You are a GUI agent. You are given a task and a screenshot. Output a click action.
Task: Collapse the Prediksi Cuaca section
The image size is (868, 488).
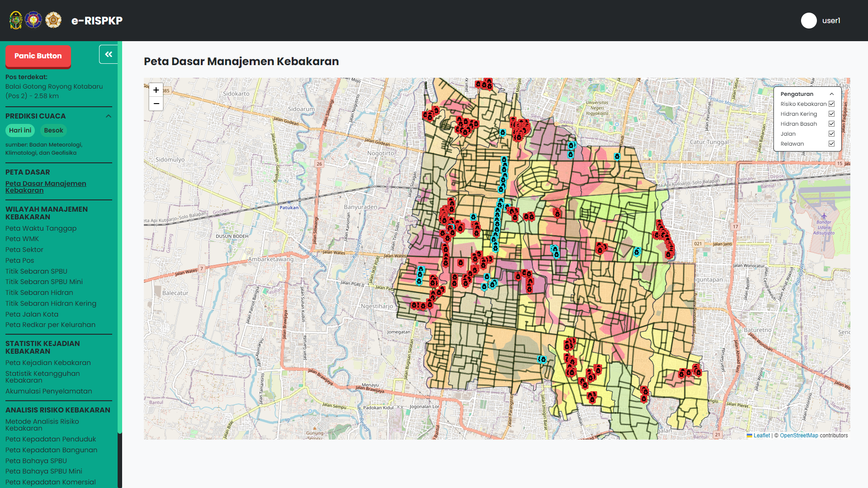pyautogui.click(x=109, y=116)
